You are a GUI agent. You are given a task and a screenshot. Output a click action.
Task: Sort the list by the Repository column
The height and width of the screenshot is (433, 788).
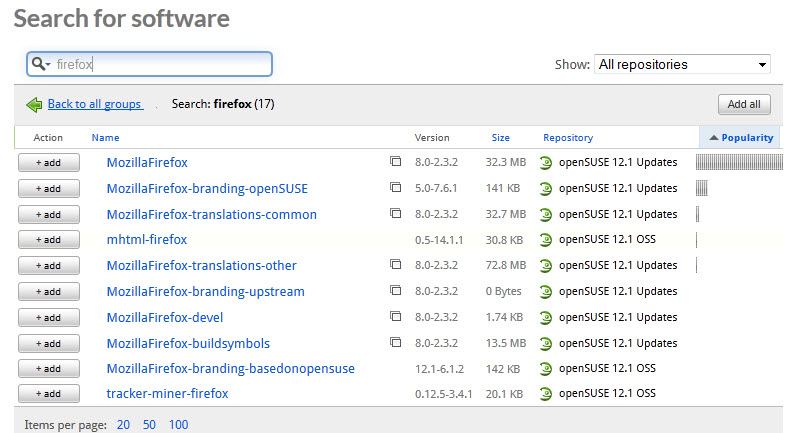tap(568, 138)
